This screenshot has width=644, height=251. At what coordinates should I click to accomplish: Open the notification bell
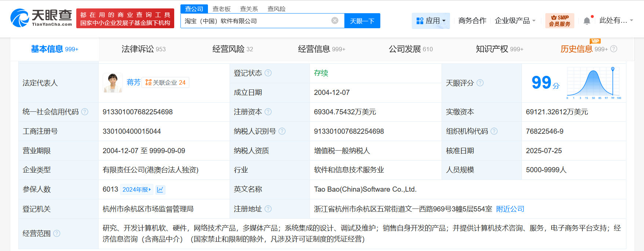pos(587,21)
